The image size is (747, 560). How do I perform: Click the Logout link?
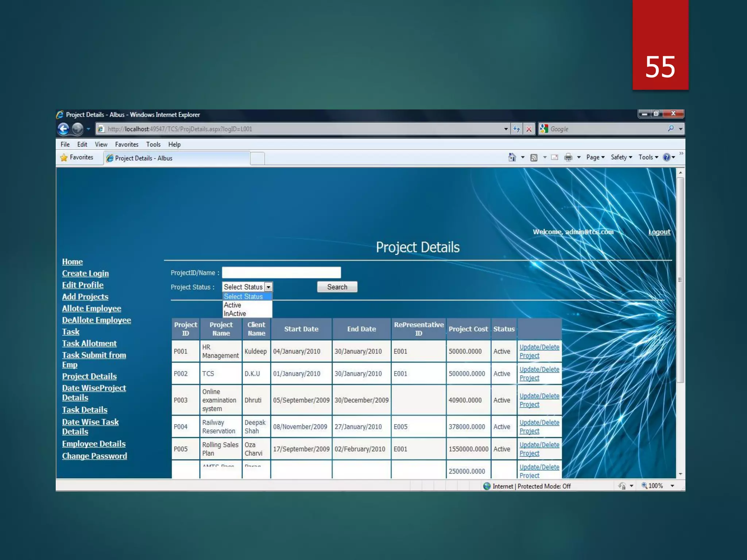(659, 232)
